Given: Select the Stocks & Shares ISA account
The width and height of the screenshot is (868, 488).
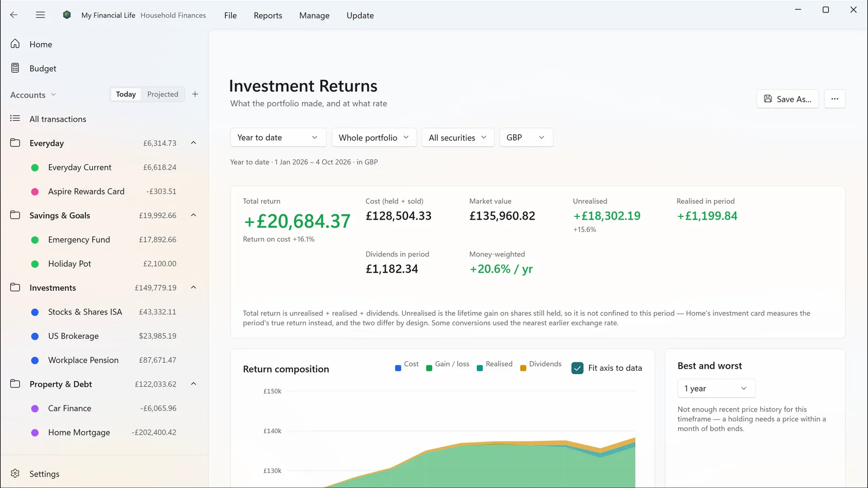Looking at the screenshot, I should [104, 312].
